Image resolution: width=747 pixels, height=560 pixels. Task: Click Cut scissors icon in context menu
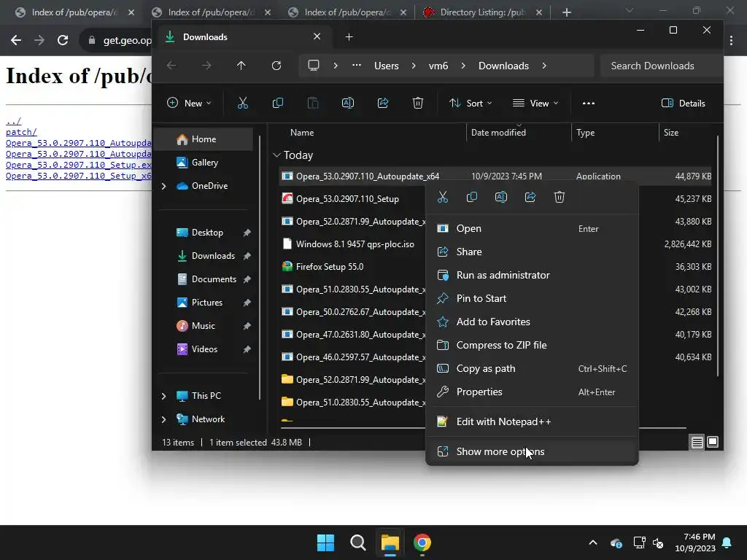[x=443, y=197]
